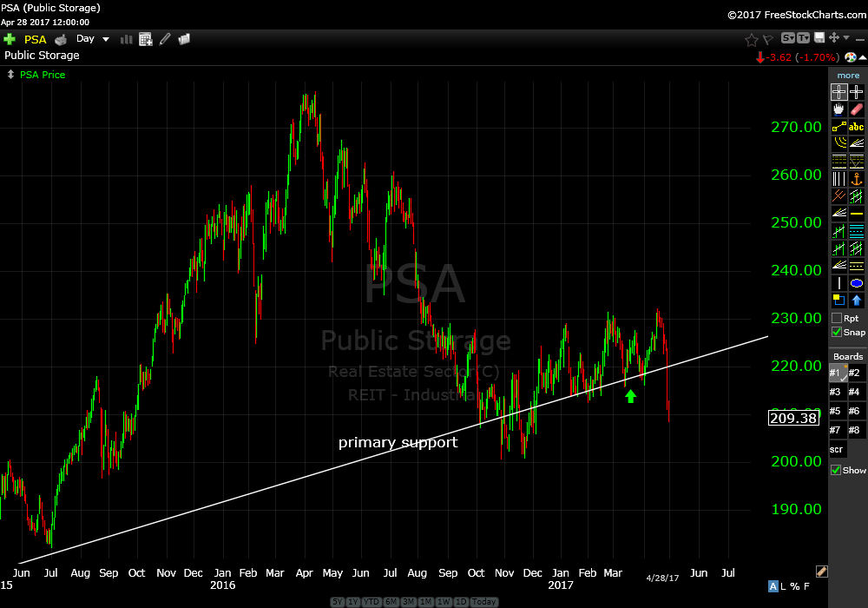Screen dimensions: 868x608
Task: Select the blue up-arrow marker tool
Action: point(857,301)
